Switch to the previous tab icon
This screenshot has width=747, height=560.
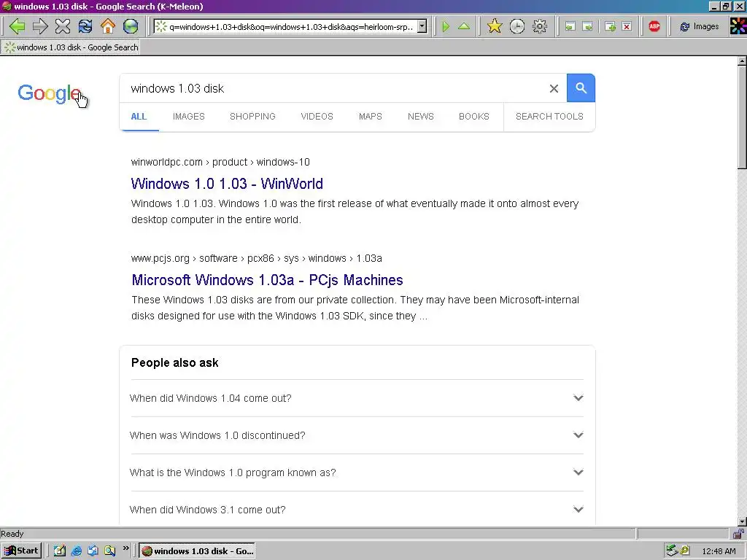[570, 27]
